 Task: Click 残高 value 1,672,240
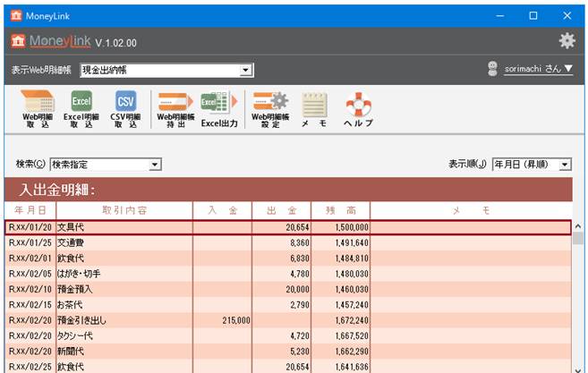coord(352,320)
